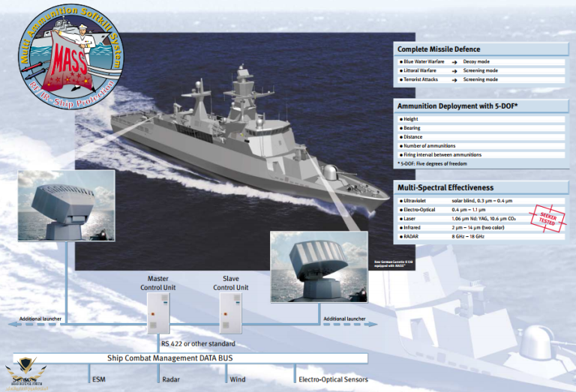576x392 pixels.
Task: Click the Radar label under the data bus
Action: pos(171,379)
